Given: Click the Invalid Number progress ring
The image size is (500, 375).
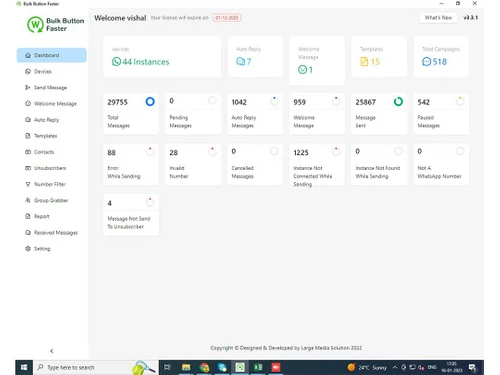Looking at the screenshot, I should tap(212, 152).
